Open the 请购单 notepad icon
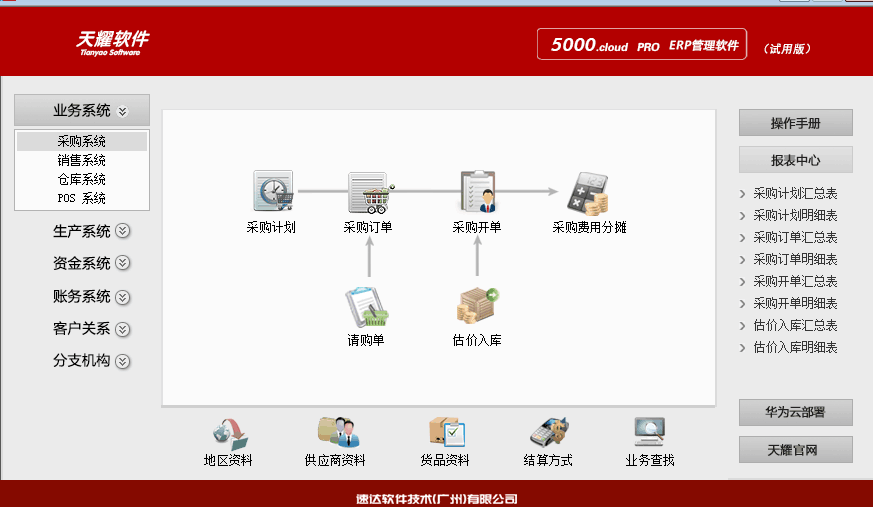The height and width of the screenshot is (507, 873). point(366,307)
